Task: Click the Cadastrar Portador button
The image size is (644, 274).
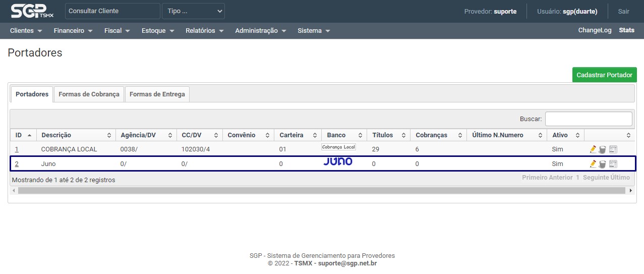Action: pos(604,75)
